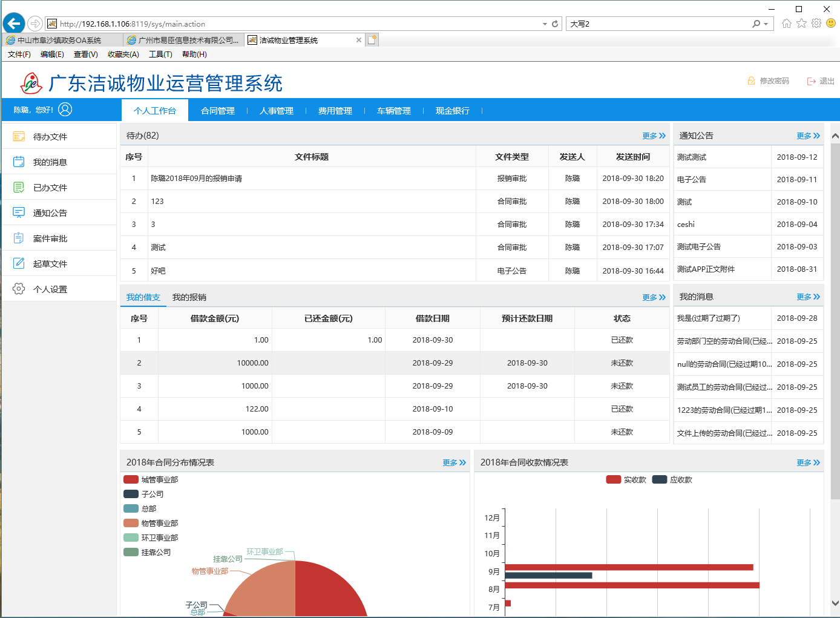The height and width of the screenshot is (618, 840).
Task: Open the 个人设置 gear icon
Action: click(x=19, y=289)
